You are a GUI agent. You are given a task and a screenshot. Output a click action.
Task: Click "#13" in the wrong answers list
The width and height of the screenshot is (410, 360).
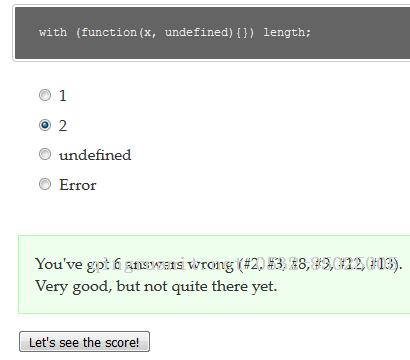pos(383,264)
